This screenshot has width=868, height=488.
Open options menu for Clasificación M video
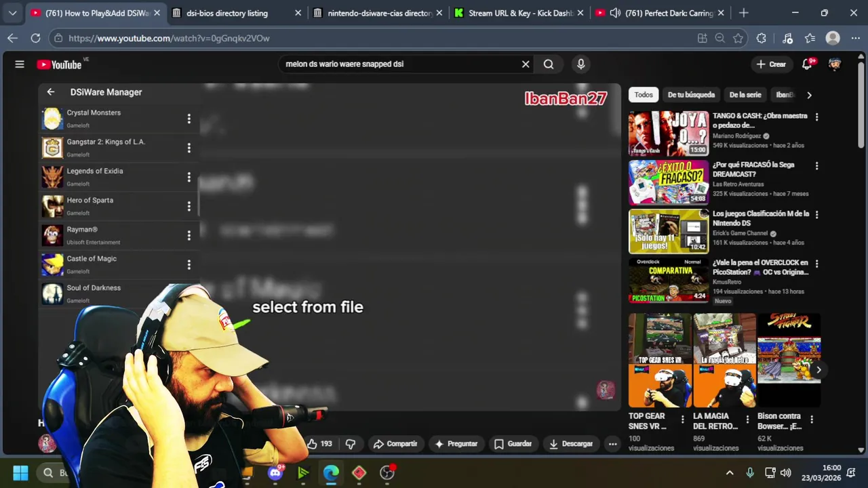point(816,215)
